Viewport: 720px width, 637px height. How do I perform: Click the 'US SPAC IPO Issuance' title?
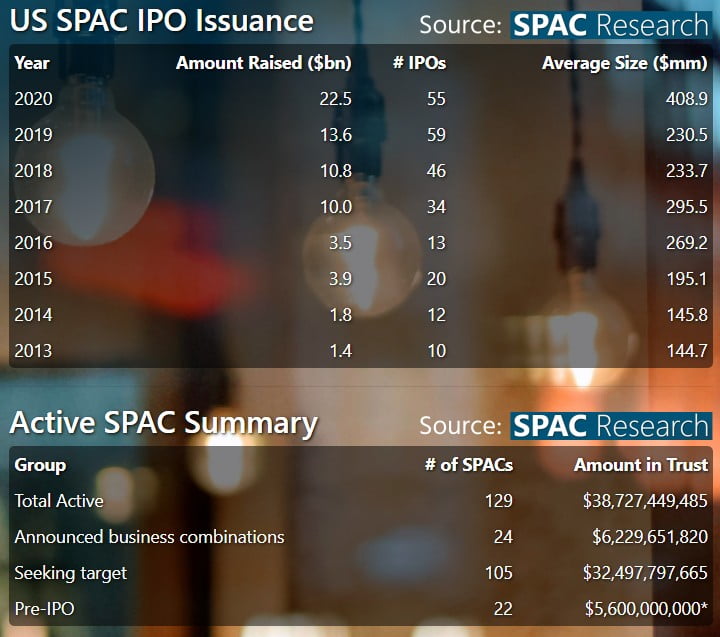pos(162,21)
